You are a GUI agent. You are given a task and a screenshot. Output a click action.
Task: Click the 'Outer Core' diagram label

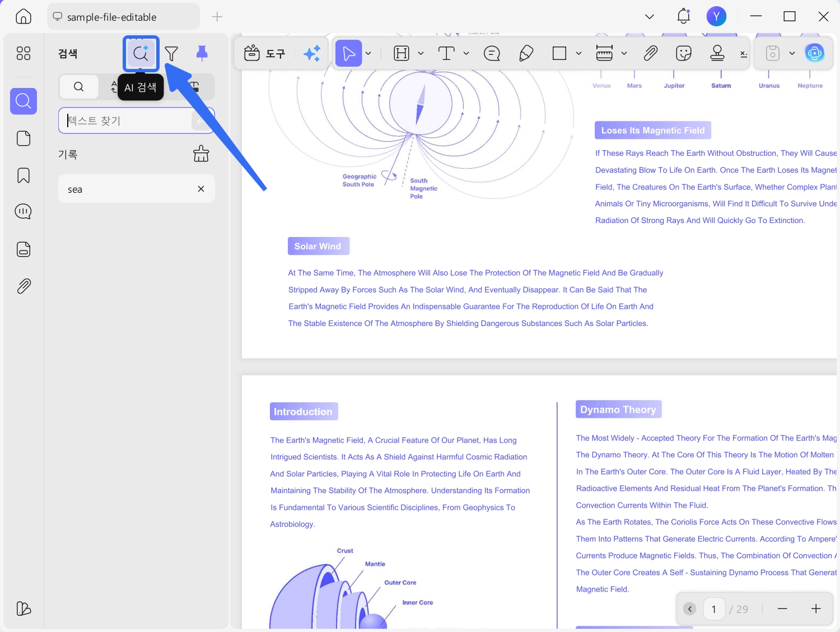(x=400, y=583)
